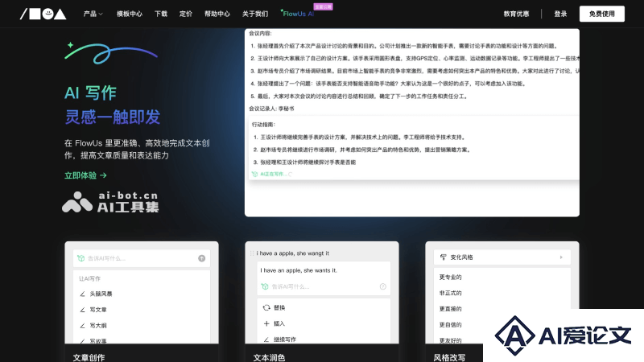Click the green AI icon in 文本润色 input
Screen dimensions: 644x362
(265, 286)
